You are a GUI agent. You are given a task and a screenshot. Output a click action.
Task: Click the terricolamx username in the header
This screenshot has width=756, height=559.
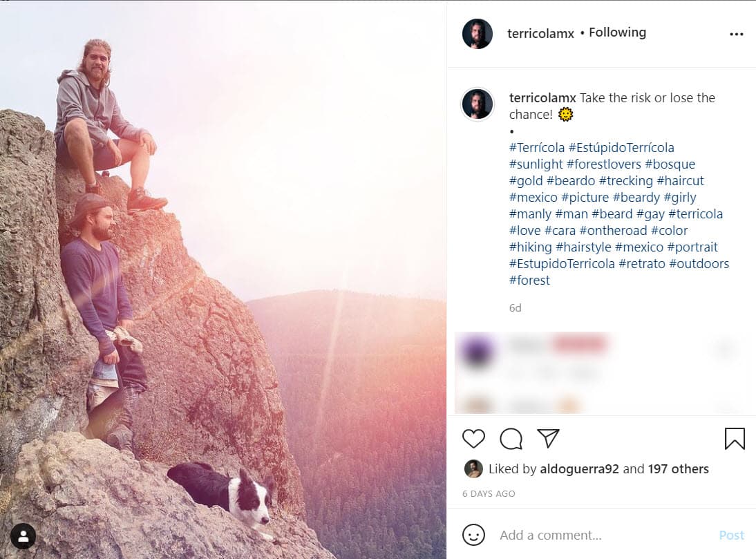540,32
